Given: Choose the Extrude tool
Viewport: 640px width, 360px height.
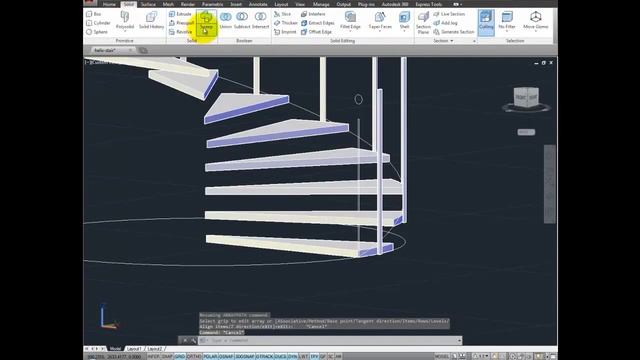Looking at the screenshot, I should [180, 14].
